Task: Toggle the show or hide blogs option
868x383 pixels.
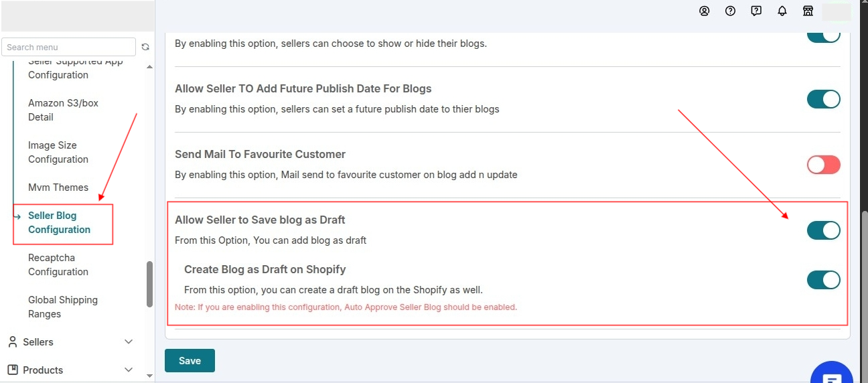Action: [823, 37]
